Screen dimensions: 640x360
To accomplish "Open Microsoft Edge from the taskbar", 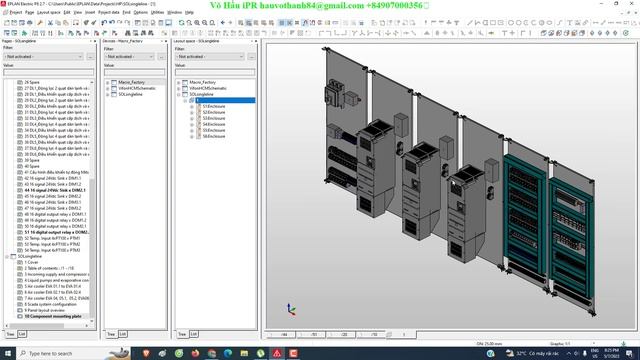I will [x=228, y=353].
